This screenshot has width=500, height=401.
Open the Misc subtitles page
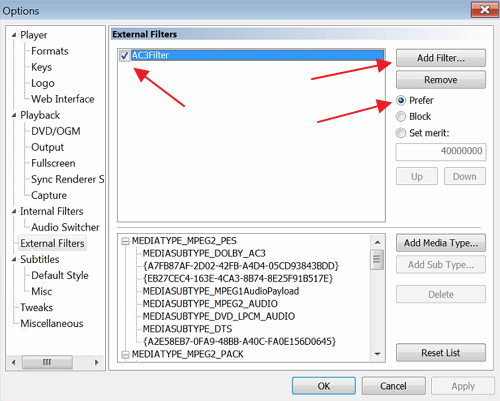[42, 291]
